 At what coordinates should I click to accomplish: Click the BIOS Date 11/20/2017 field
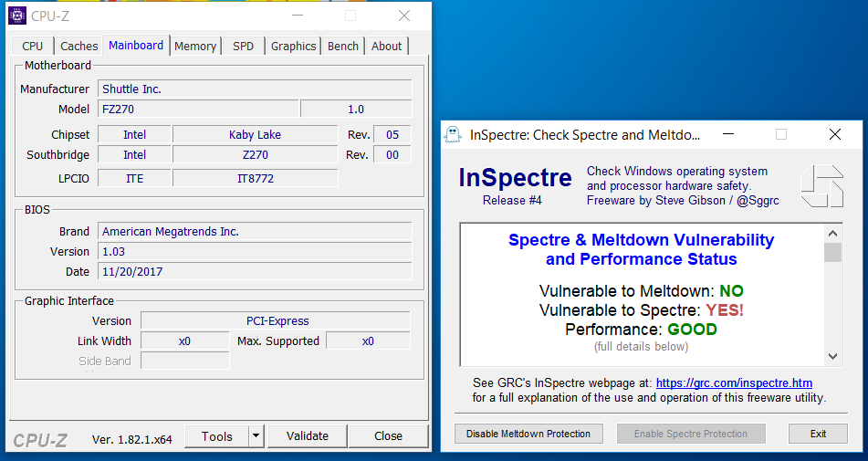coord(256,272)
